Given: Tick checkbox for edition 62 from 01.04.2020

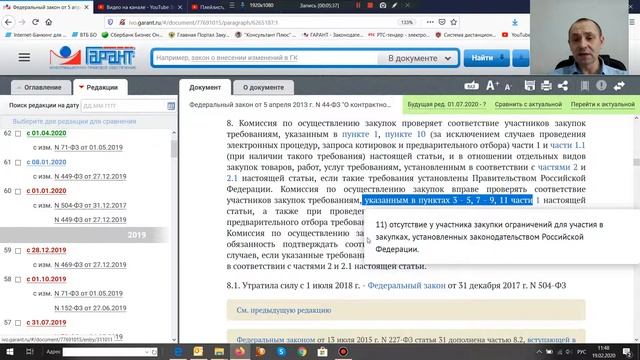Looking at the screenshot, I should tap(18, 133).
